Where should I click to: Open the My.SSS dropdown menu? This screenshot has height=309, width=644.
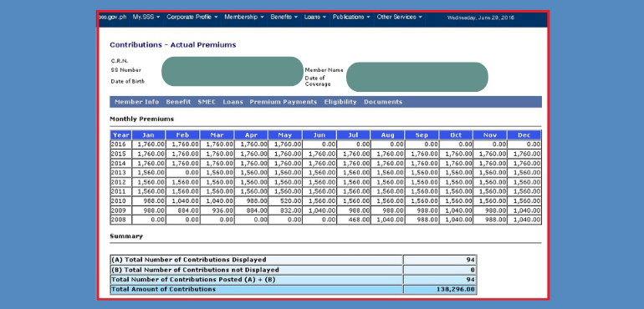click(x=146, y=18)
